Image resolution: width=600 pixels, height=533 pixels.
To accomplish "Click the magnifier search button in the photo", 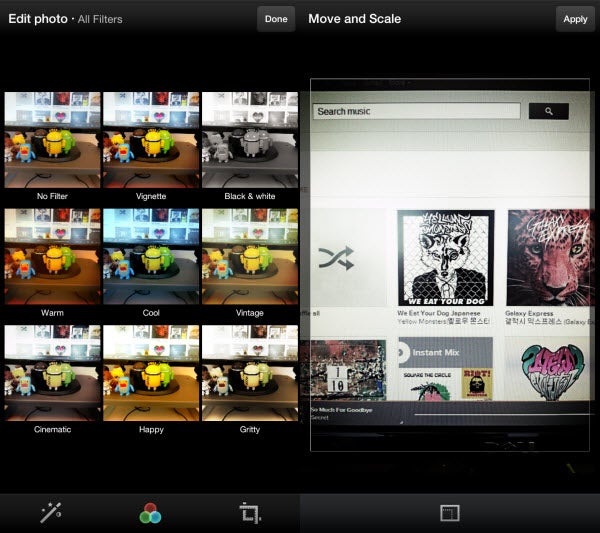I will pyautogui.click(x=549, y=111).
